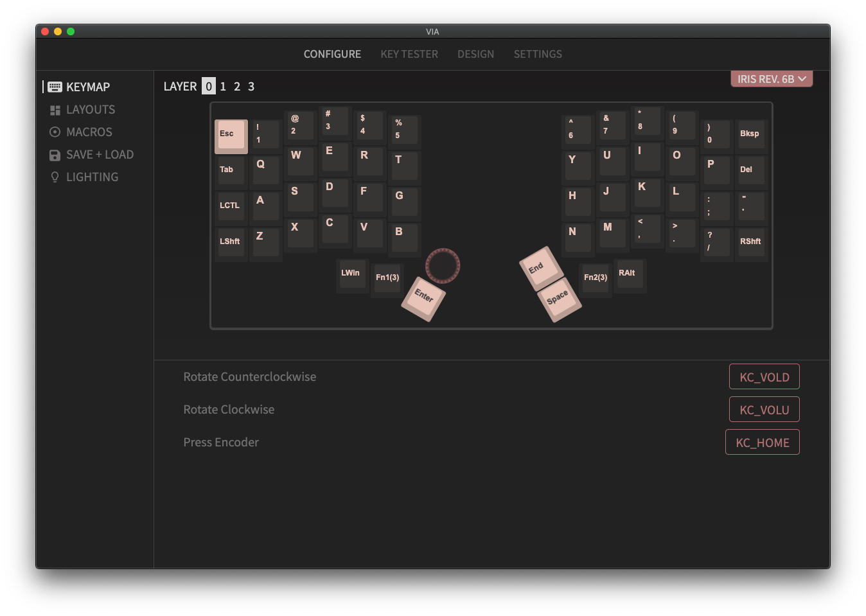Select the Space thumb key
Image resolution: width=866 pixels, height=616 pixels.
pyautogui.click(x=558, y=299)
